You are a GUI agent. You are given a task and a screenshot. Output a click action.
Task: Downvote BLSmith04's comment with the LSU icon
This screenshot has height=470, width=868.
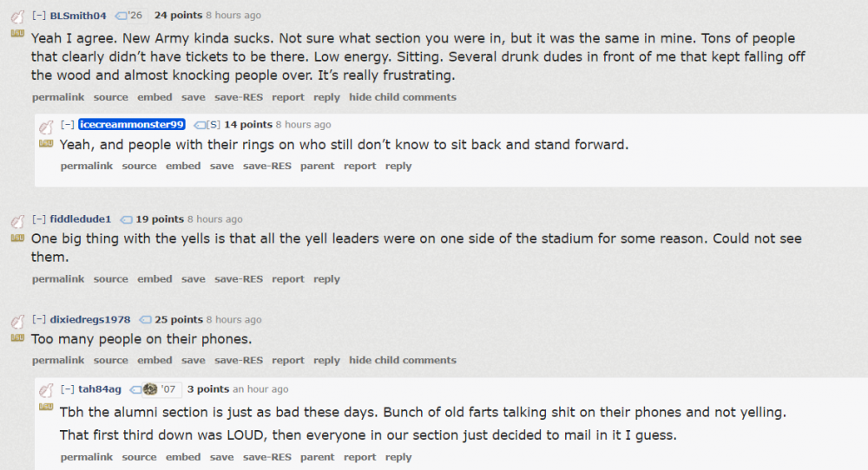point(17,33)
